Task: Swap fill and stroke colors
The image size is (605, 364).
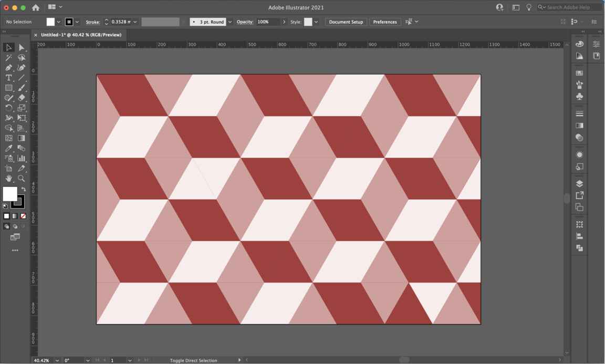Action: (24, 189)
